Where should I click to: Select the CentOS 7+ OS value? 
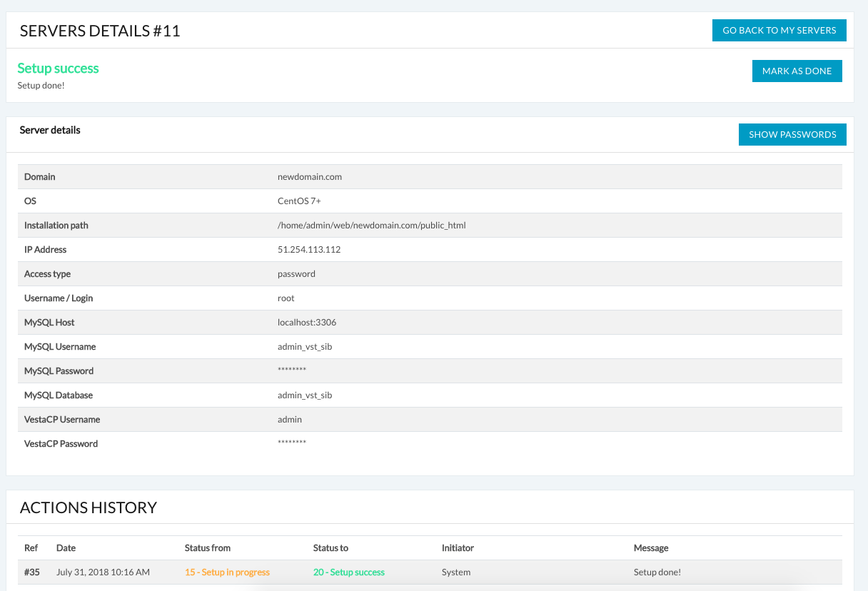(x=299, y=201)
